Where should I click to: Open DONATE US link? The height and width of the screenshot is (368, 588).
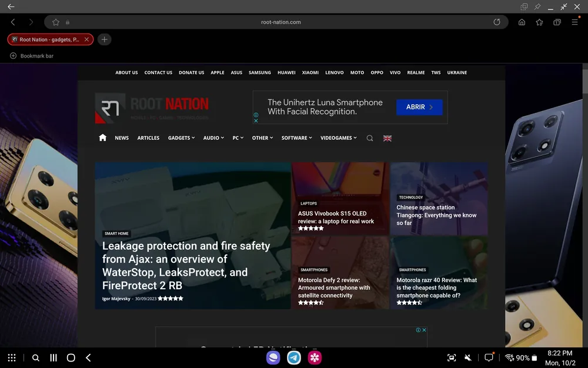(x=191, y=73)
